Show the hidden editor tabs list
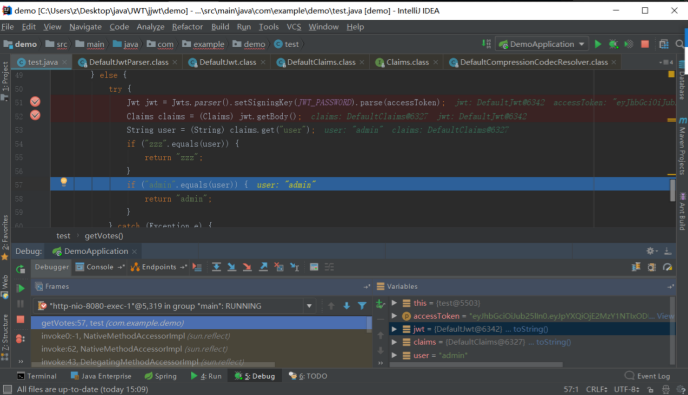The image size is (688, 395). pos(666,62)
